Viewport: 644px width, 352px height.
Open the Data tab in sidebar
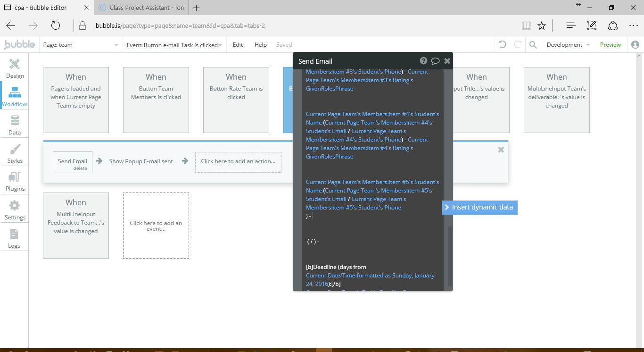click(x=15, y=125)
